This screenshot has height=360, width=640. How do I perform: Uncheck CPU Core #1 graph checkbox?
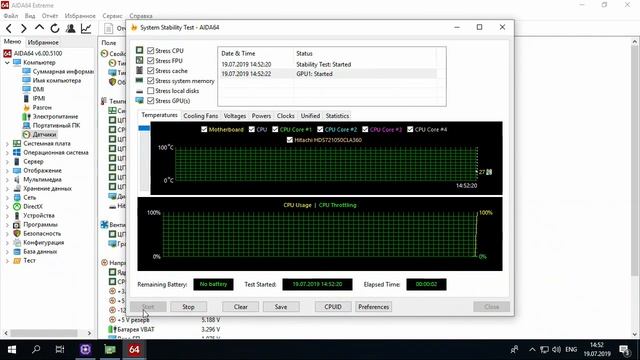pyautogui.click(x=275, y=129)
